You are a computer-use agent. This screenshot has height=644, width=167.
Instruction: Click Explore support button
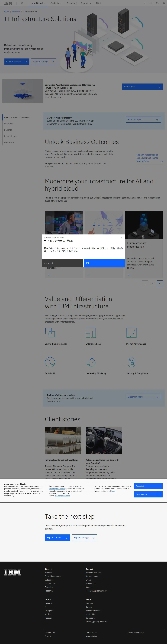pos(143,397)
